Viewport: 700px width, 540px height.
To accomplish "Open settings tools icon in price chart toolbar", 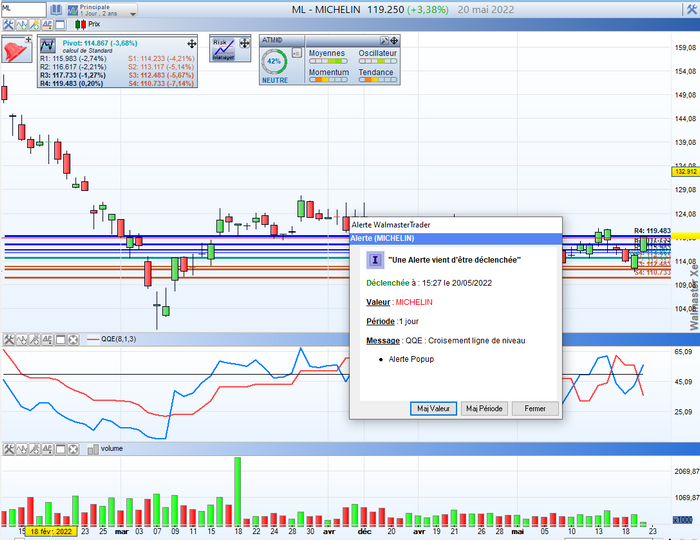I will (8, 25).
